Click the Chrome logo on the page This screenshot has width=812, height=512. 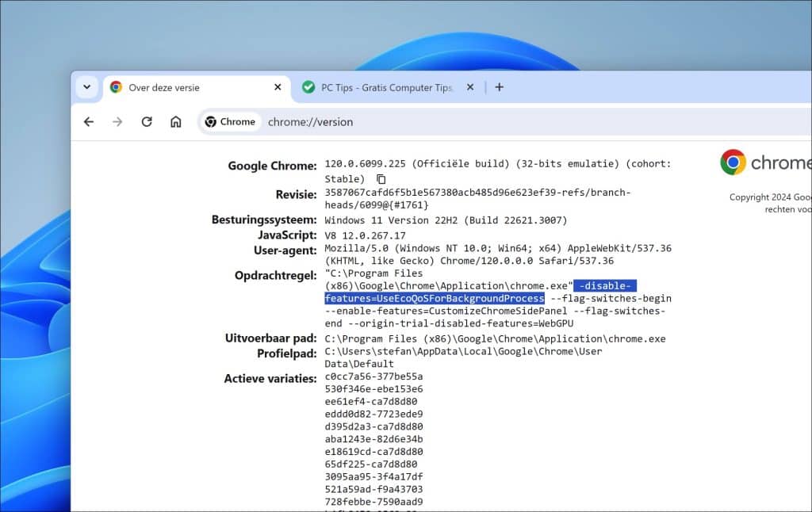(x=733, y=162)
